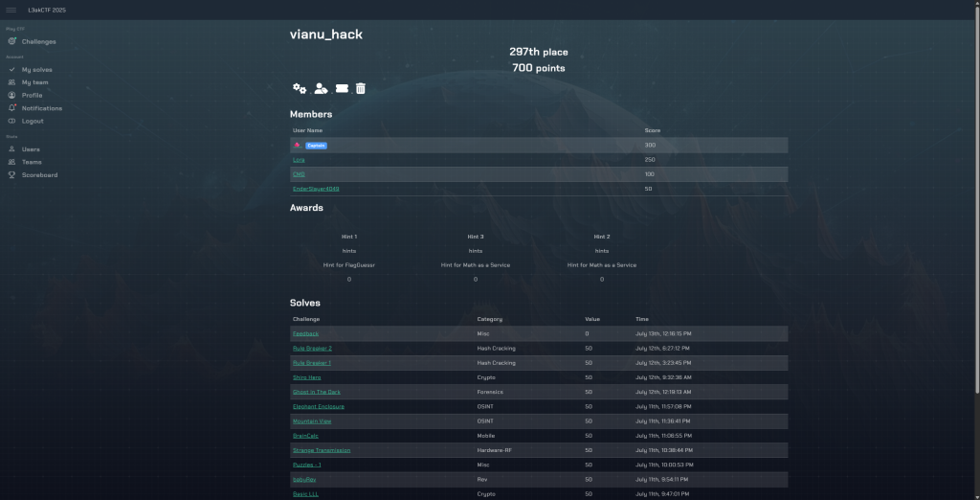Click the Scoreboard trophy icon
980x500 pixels.
12,175
